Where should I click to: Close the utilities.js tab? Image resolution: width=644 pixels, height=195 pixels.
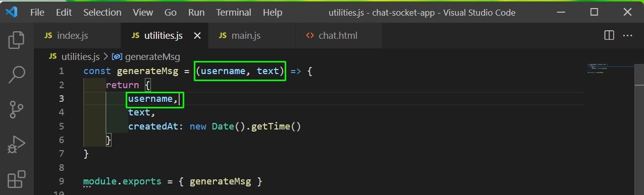coord(197,36)
